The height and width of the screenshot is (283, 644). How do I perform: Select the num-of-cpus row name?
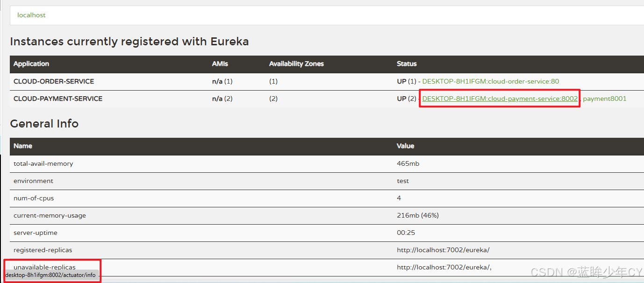tap(34, 198)
